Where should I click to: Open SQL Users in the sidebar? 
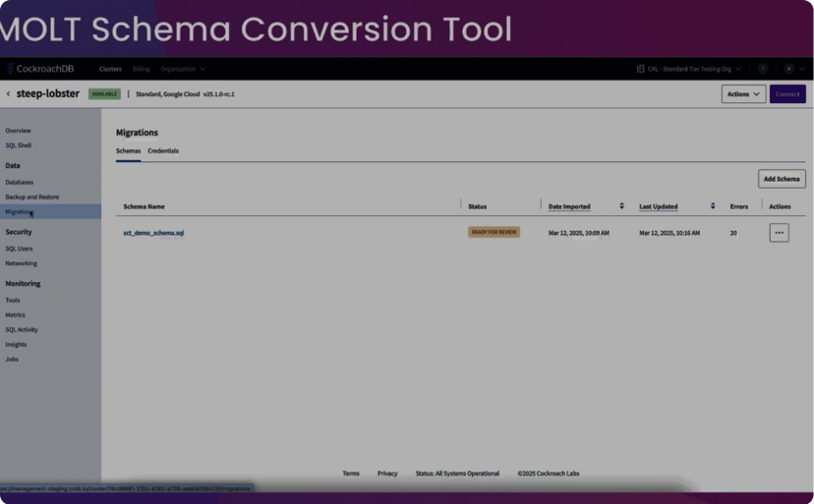coord(19,249)
